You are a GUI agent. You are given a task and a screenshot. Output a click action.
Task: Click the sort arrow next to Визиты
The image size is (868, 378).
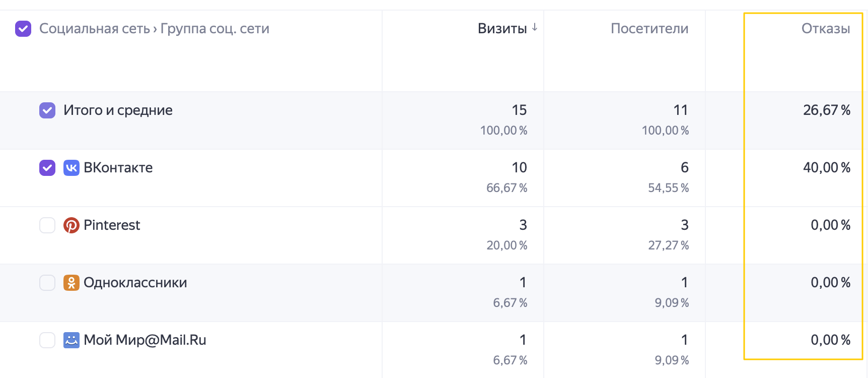(x=535, y=28)
